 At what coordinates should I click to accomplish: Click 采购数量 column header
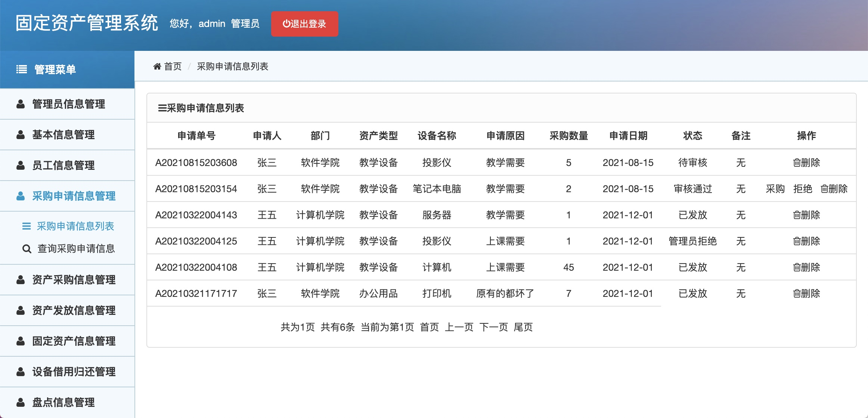point(568,136)
